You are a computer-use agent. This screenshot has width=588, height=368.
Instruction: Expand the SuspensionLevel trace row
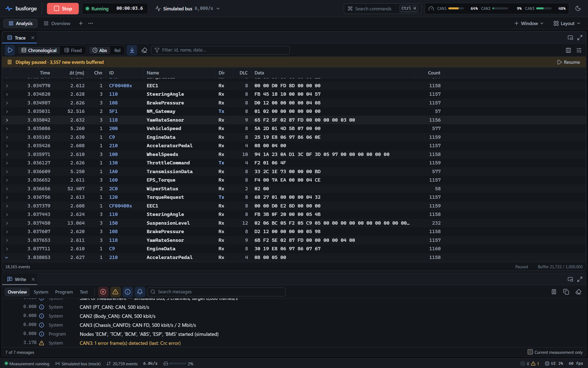tap(7, 223)
